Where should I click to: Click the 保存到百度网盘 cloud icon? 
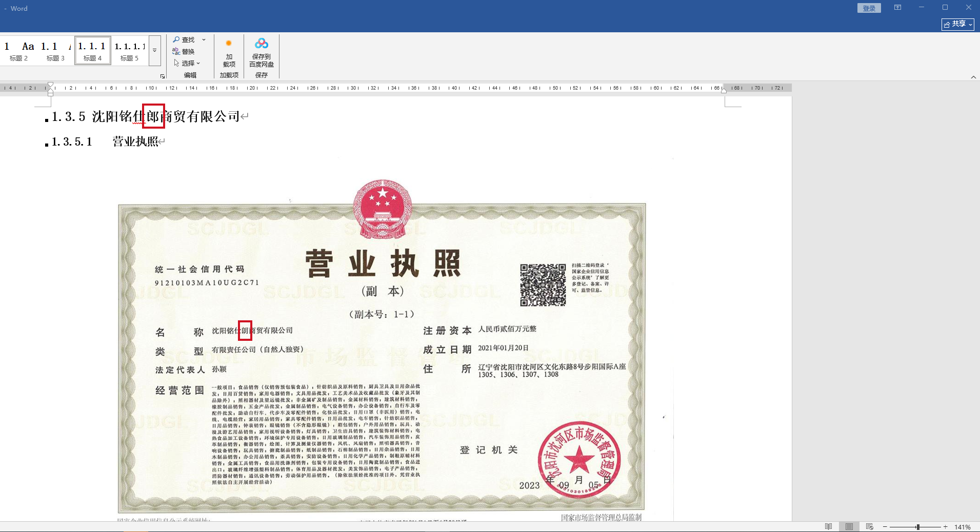[x=262, y=44]
